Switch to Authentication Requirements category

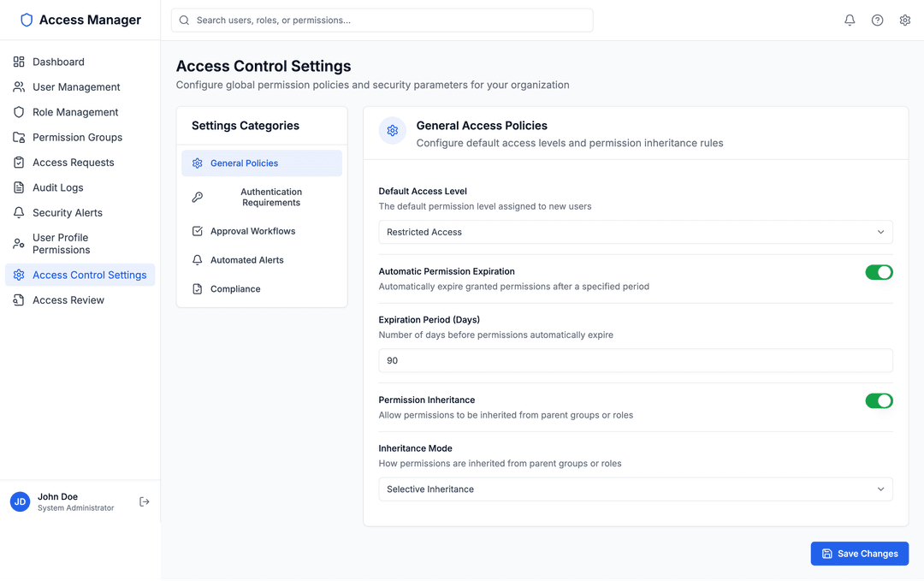click(x=261, y=197)
